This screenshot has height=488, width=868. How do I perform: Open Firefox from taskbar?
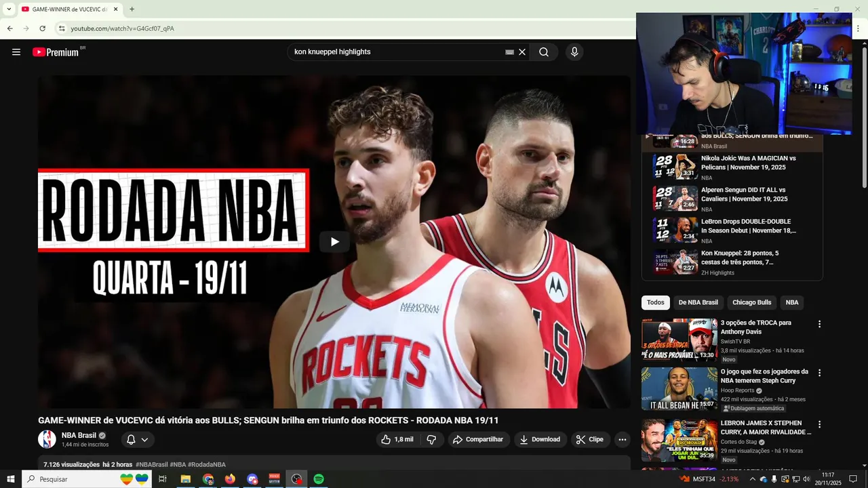230,479
